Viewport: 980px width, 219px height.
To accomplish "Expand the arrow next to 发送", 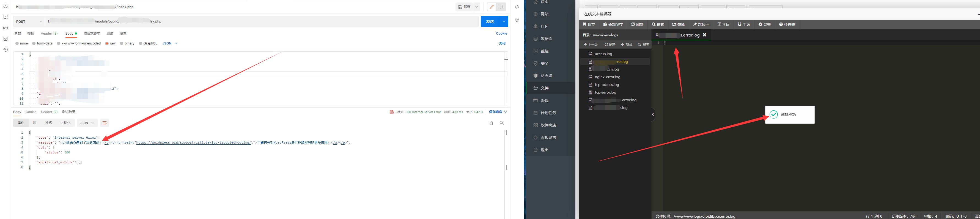I will pyautogui.click(x=504, y=22).
